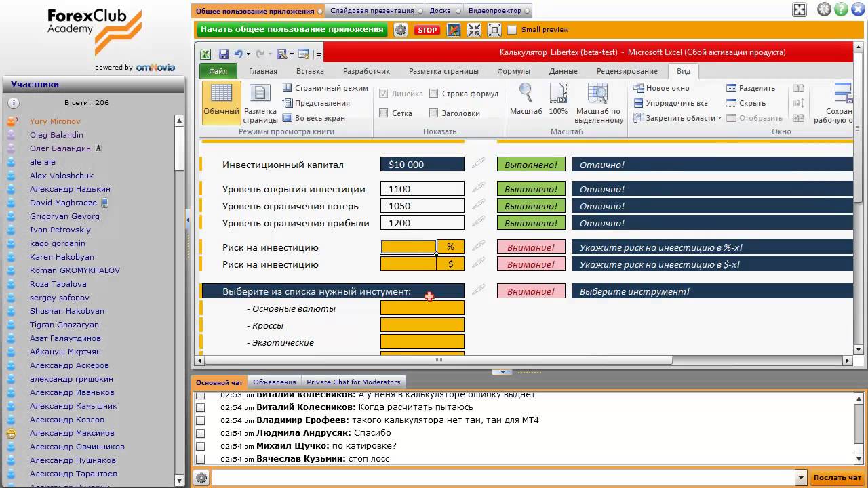
Task: Open the sharing settings gear icon
Action: click(401, 30)
